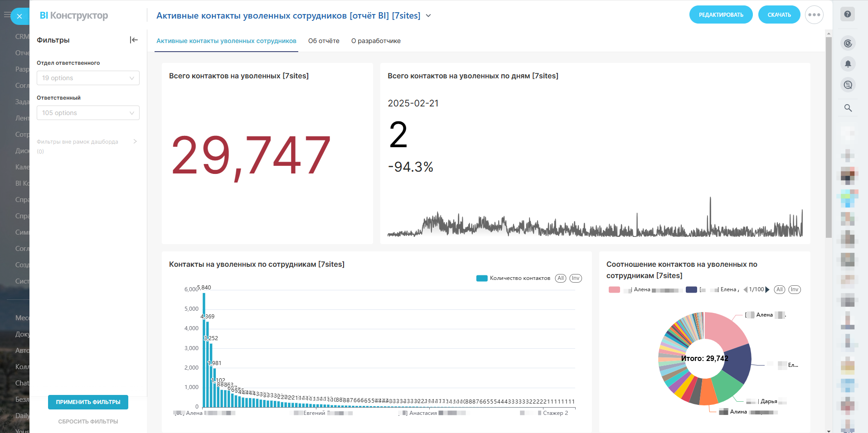Go to next pie chart legend page

tap(767, 290)
